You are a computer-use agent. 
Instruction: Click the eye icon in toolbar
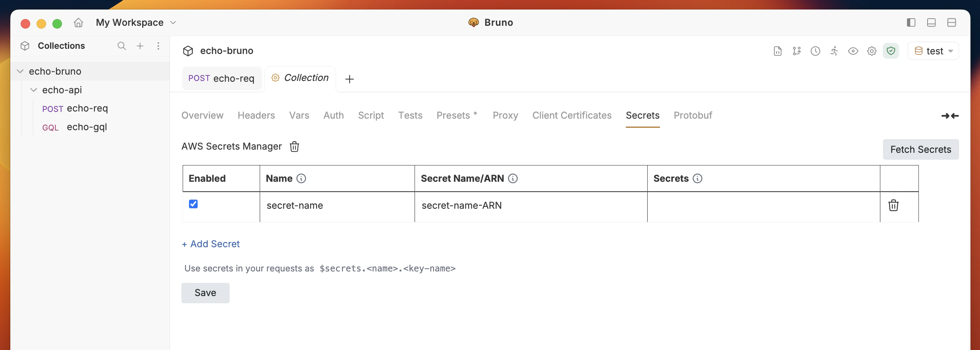(853, 51)
